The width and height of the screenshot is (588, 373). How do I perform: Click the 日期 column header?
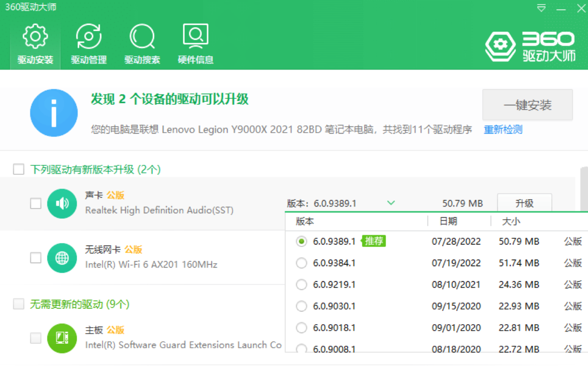point(448,222)
